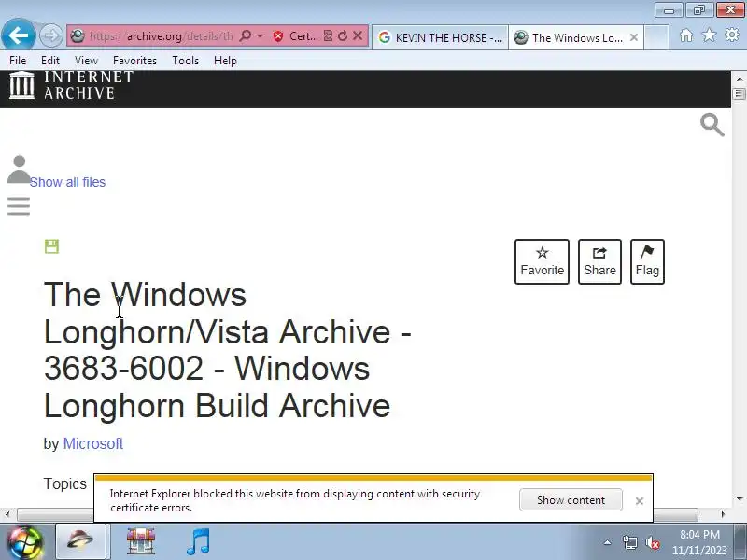Click the browser taskbar icon

tap(80, 541)
